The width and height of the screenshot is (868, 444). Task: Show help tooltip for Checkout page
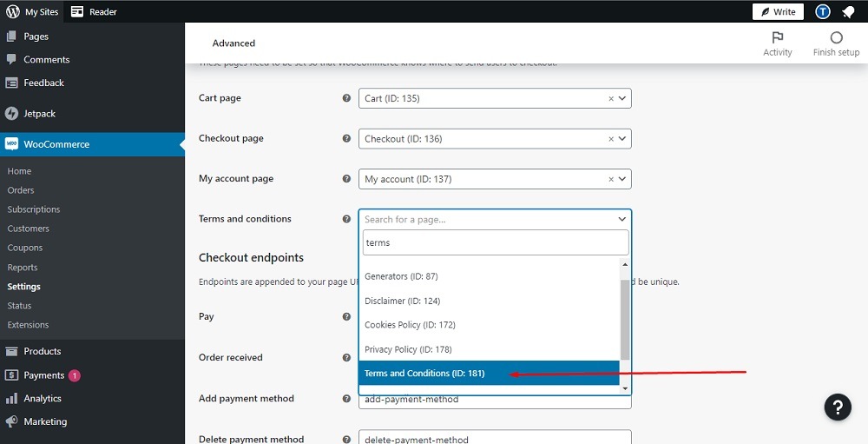pos(346,138)
